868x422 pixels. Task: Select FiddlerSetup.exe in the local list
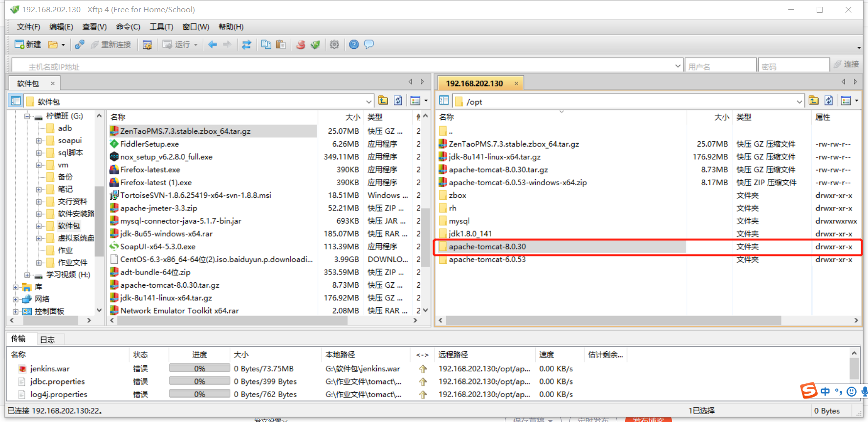tap(150, 144)
